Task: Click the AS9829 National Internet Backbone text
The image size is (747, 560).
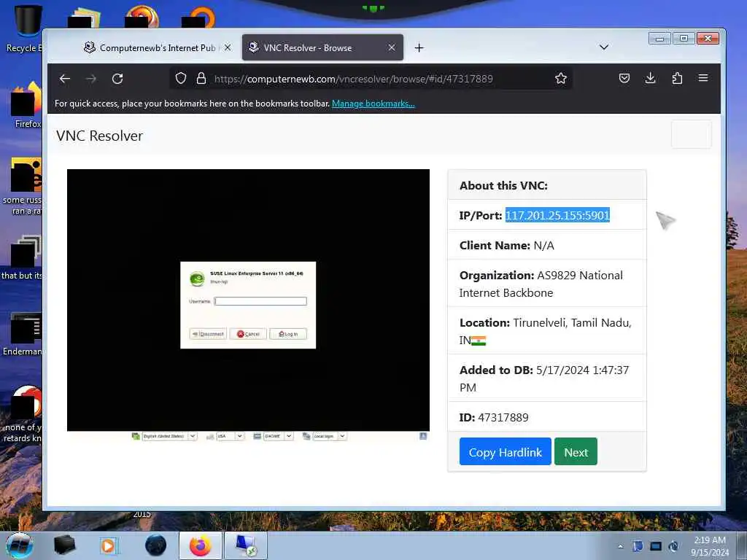Action: point(541,284)
